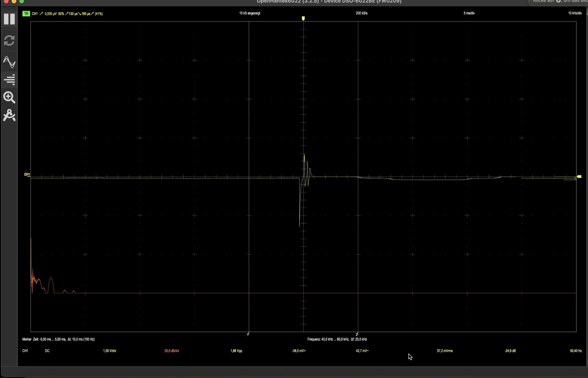Screen dimensions: 588x378
Task: Click the 200 kS/s samplerate readout
Action: [361, 13]
